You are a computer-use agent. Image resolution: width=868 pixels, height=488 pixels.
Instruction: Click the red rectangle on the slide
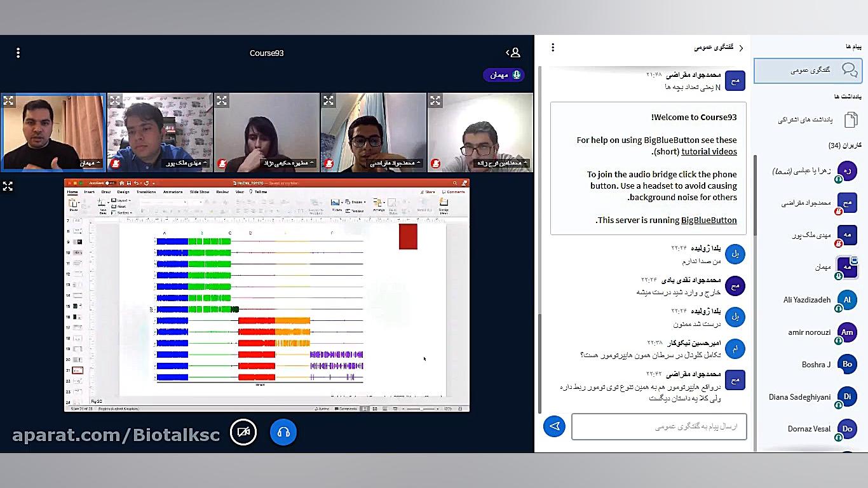tap(408, 236)
